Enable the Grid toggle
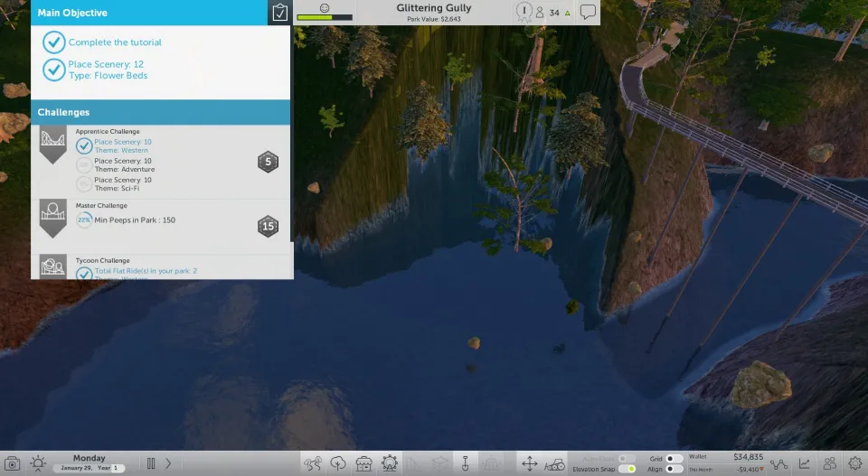 [674, 459]
